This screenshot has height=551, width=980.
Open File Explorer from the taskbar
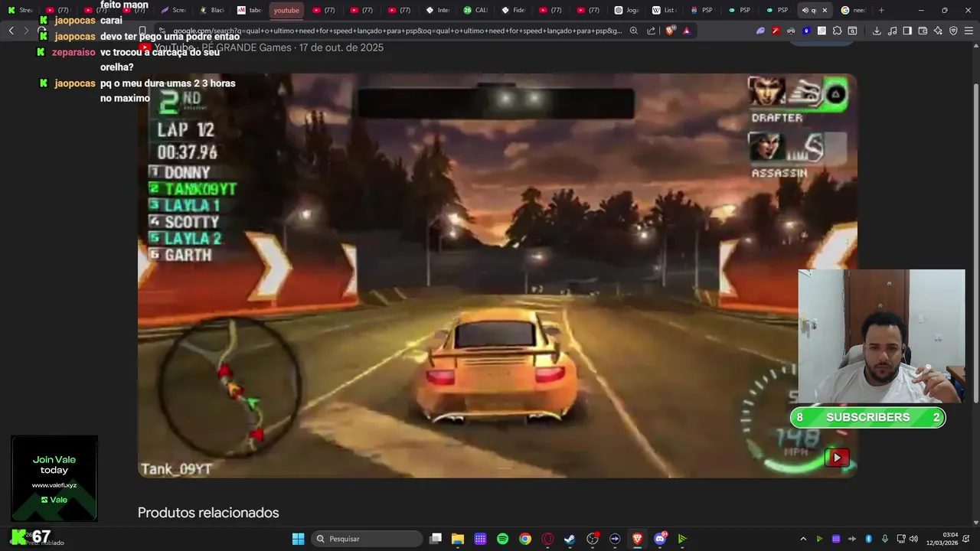coord(458,539)
